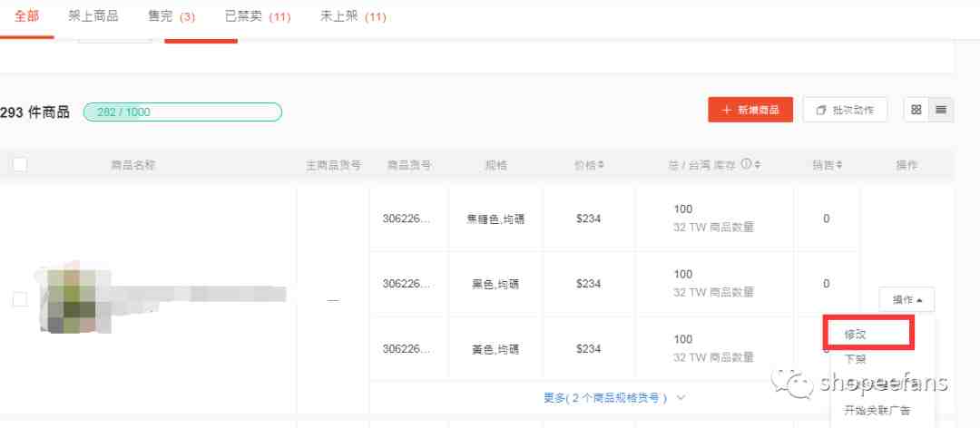Image resolution: width=980 pixels, height=428 pixels.
Task: Check the blurred product row checkbox
Action: 20,300
